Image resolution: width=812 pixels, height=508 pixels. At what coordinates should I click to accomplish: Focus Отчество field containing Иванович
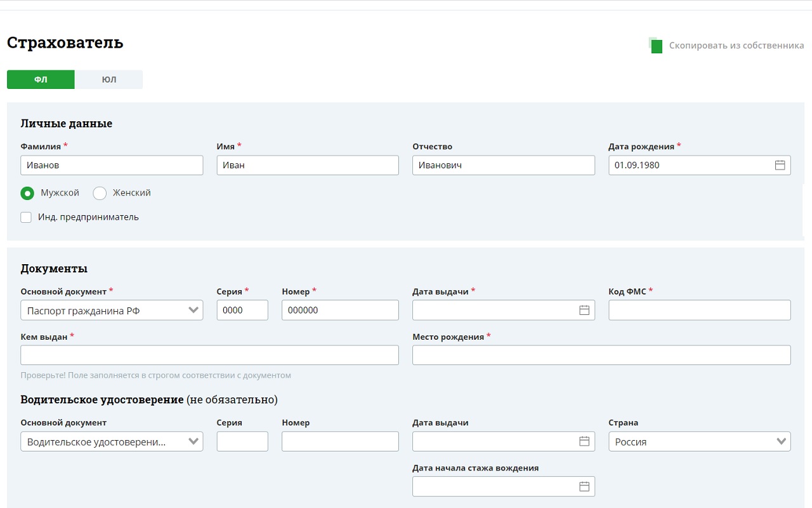[x=504, y=165]
